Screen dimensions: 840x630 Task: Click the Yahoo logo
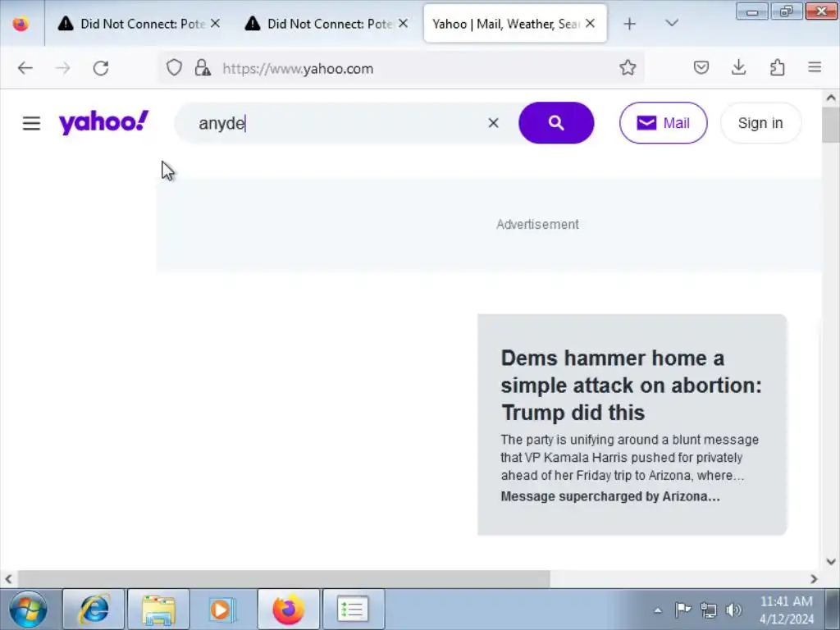click(x=103, y=122)
